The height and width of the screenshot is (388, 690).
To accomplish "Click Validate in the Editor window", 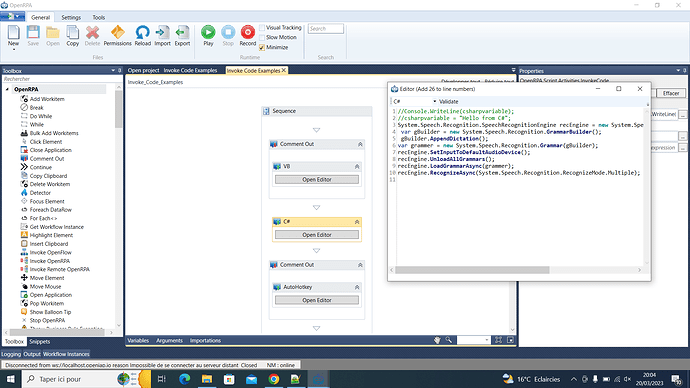I will pyautogui.click(x=448, y=102).
